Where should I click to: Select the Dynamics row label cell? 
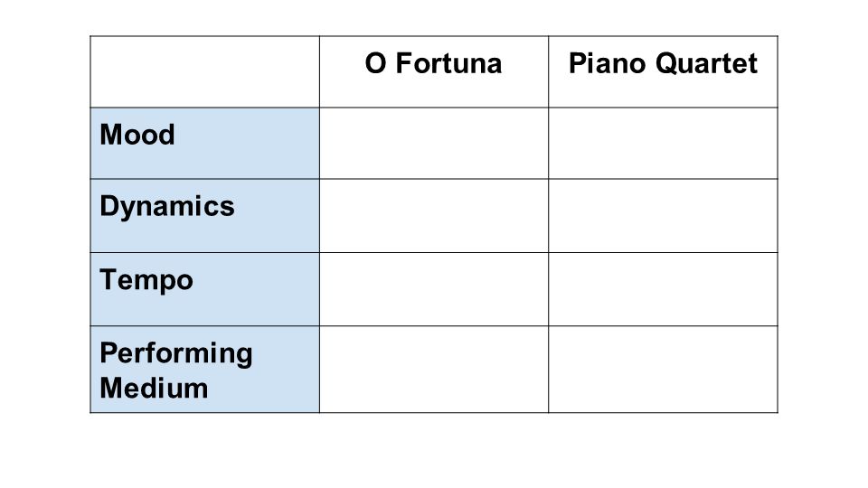coord(205,216)
